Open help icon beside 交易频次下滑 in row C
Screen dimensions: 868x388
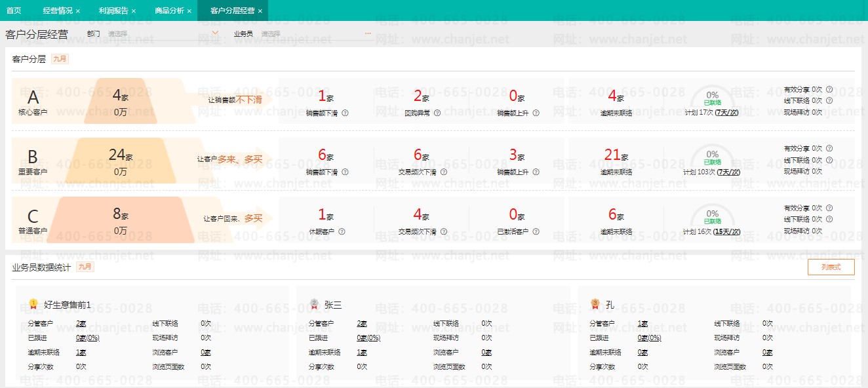tap(444, 231)
